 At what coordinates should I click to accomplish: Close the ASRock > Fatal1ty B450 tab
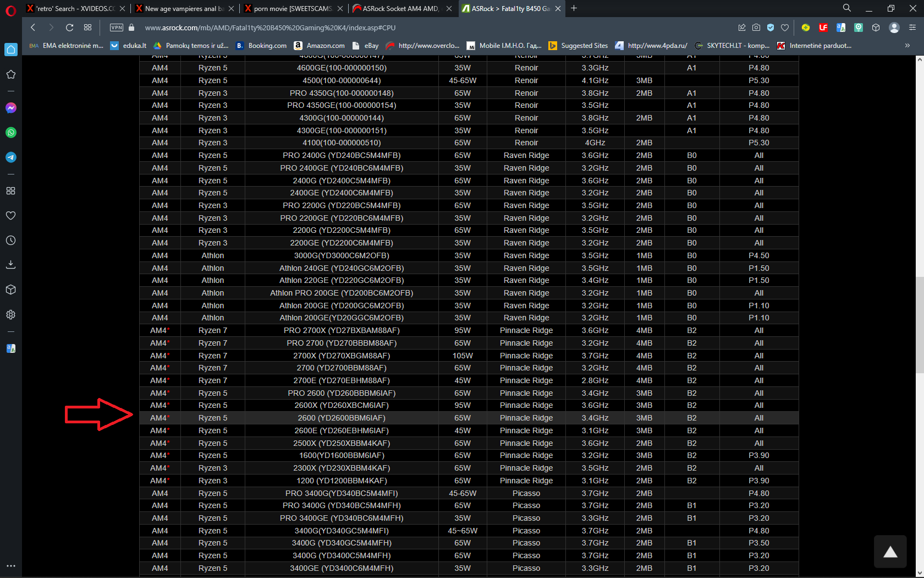click(x=558, y=9)
